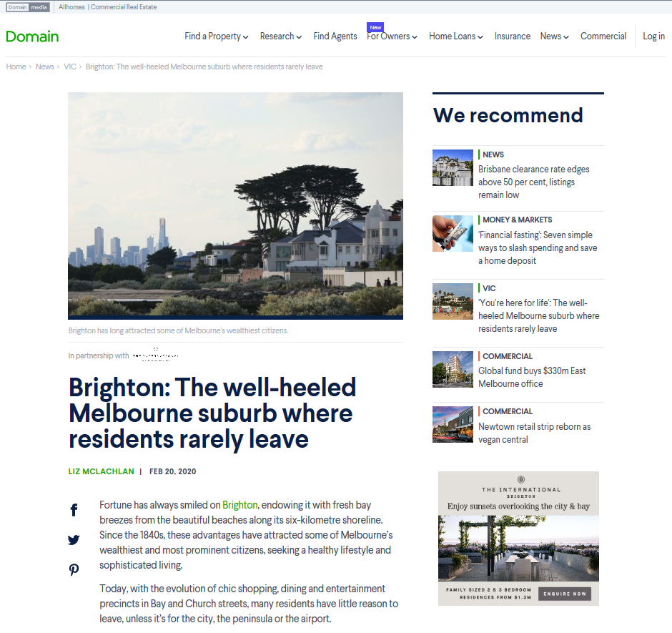
Task: Open the Research dropdown
Action: tap(281, 36)
